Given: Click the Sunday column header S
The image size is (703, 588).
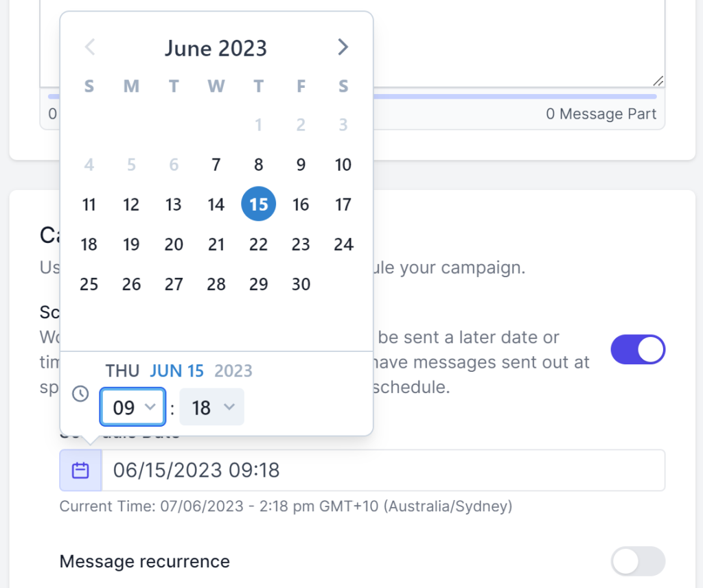Looking at the screenshot, I should coord(89,86).
